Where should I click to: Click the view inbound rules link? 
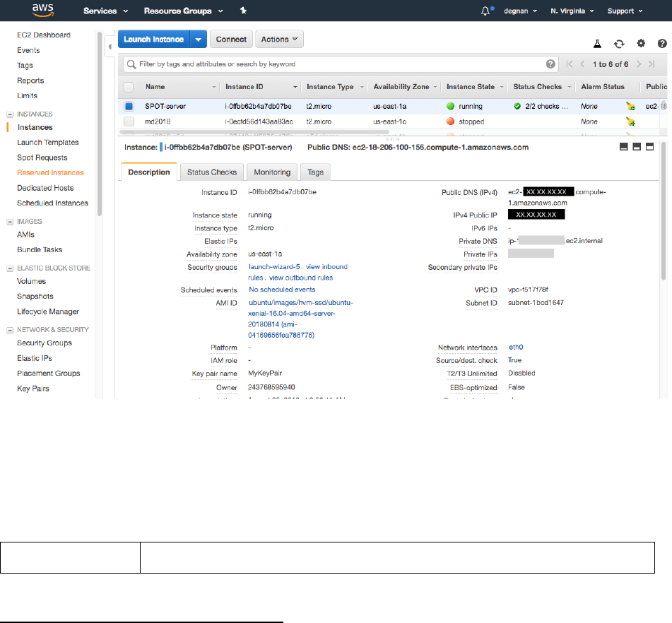pyautogui.click(x=298, y=272)
